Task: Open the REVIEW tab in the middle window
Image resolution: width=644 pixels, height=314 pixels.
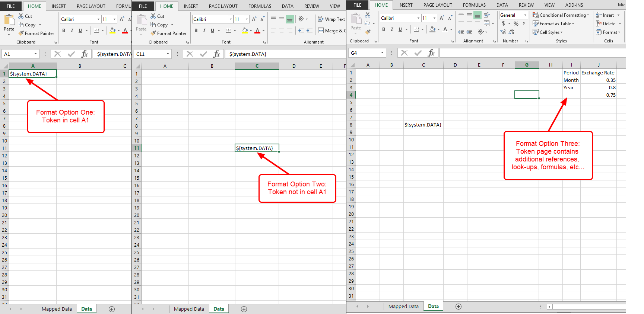Action: [x=312, y=6]
